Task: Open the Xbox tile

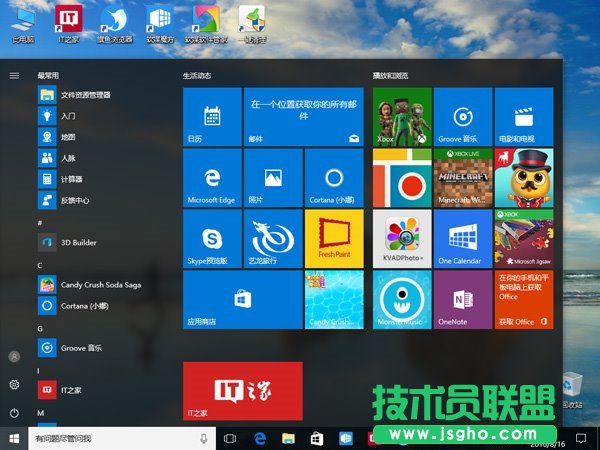Action: (x=402, y=117)
